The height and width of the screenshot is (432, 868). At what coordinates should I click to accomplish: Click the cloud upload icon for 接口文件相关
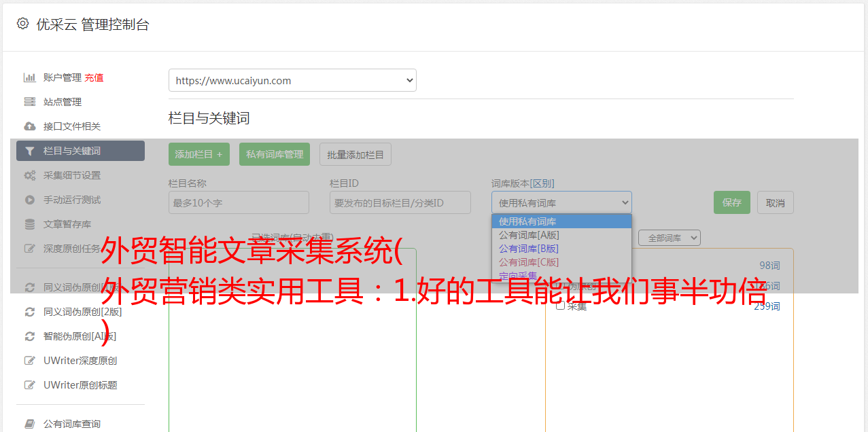click(x=29, y=126)
